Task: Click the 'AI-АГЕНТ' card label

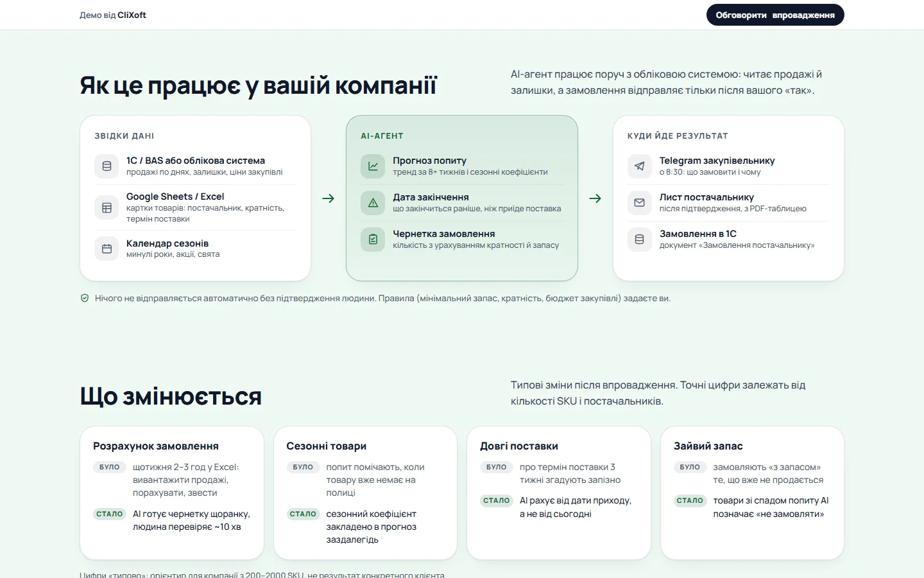Action: (382, 136)
